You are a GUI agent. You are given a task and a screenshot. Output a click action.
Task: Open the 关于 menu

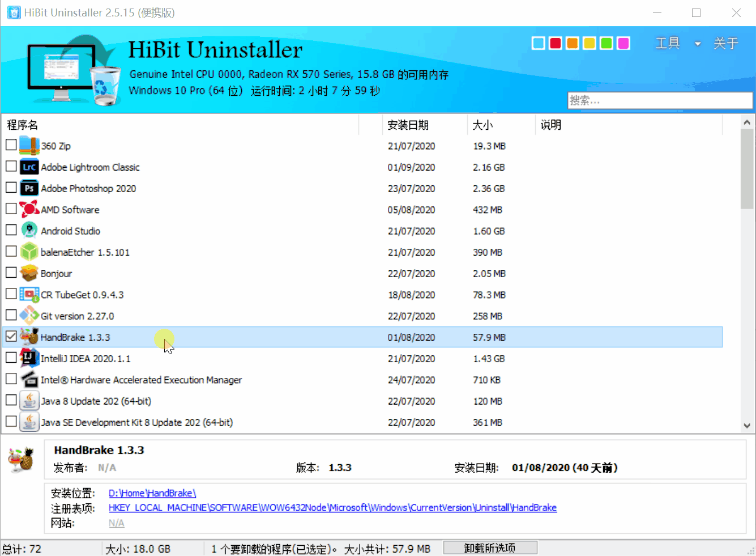pos(725,43)
